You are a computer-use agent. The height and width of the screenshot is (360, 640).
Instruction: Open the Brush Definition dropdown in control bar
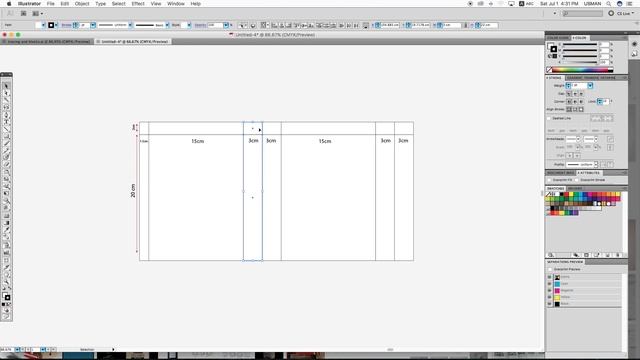click(x=167, y=25)
